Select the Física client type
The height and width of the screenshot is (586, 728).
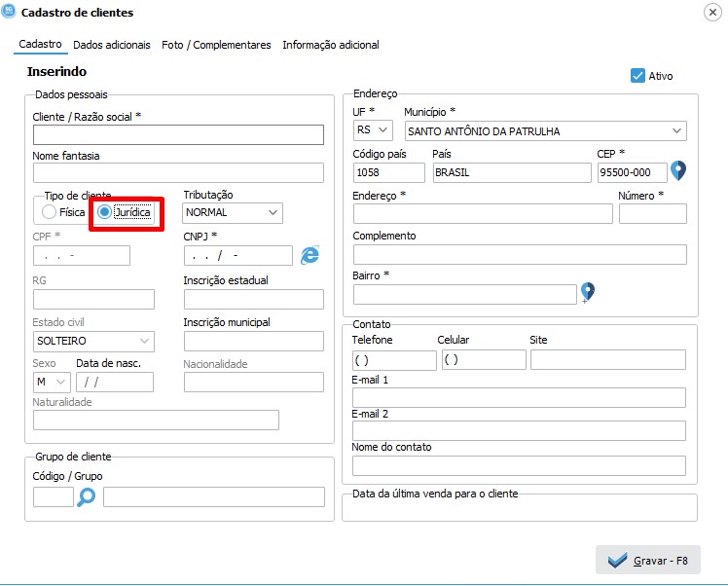50,212
